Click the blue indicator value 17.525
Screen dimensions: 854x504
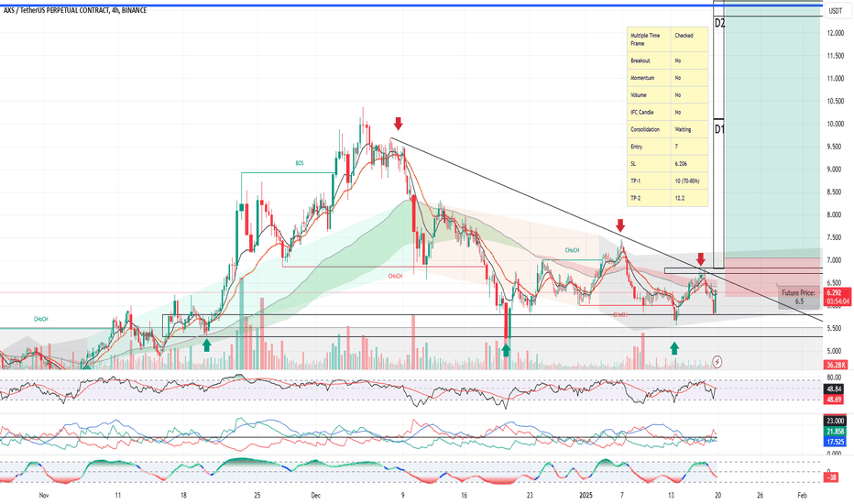[836, 442]
